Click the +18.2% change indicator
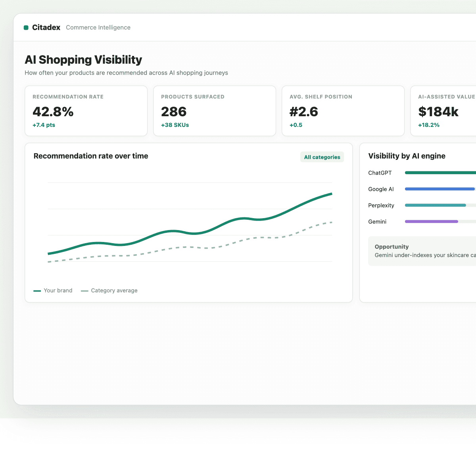This screenshot has width=476, height=476. (x=429, y=125)
